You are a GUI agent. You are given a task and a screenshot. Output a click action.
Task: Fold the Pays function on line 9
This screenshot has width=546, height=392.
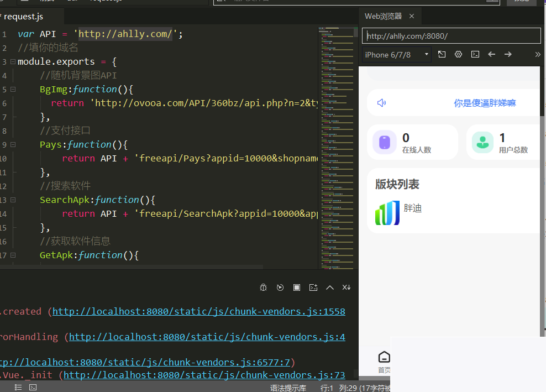[x=13, y=145]
